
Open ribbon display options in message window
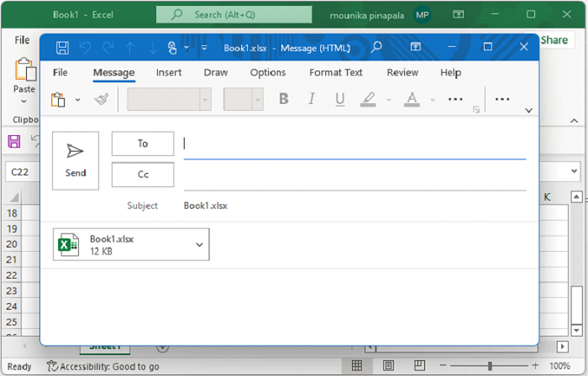click(x=416, y=47)
